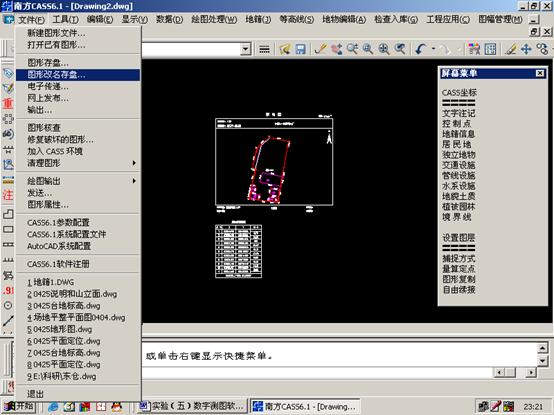This screenshot has width=554, height=415.
Task: Open recent file 5 0425地形图.dwg
Action: point(78,330)
